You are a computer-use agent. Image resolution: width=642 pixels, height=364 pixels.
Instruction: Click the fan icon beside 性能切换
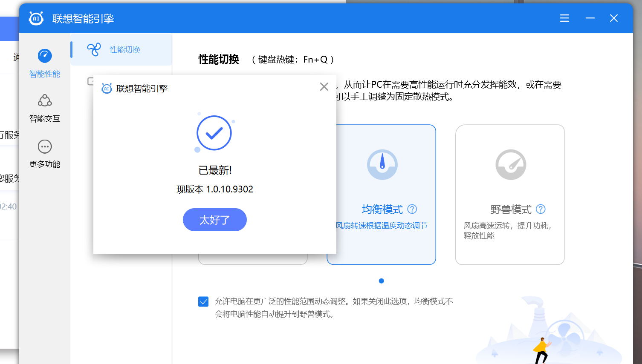click(x=94, y=49)
